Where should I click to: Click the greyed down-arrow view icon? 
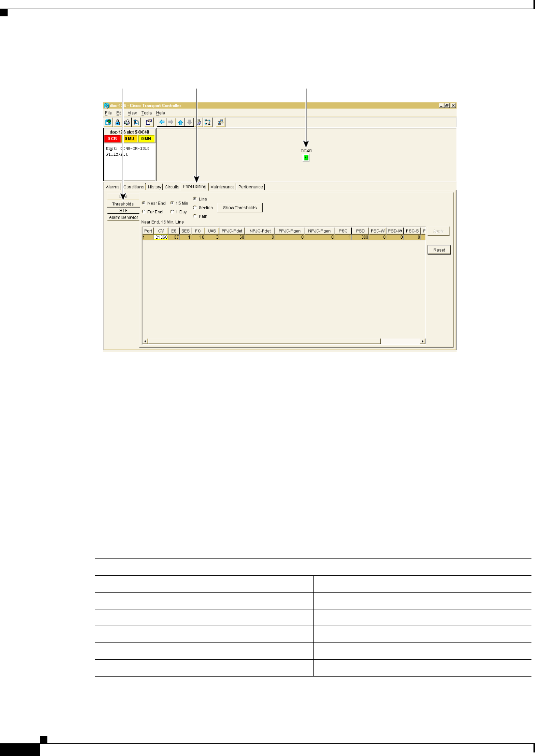click(189, 122)
